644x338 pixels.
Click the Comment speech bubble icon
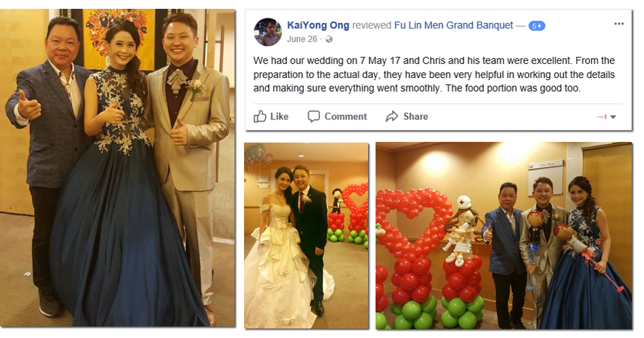(313, 116)
